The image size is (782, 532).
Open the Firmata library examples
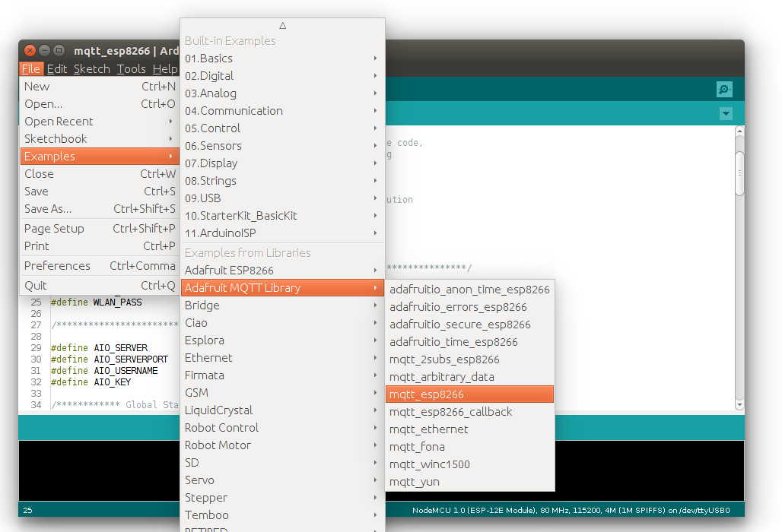pyautogui.click(x=282, y=375)
